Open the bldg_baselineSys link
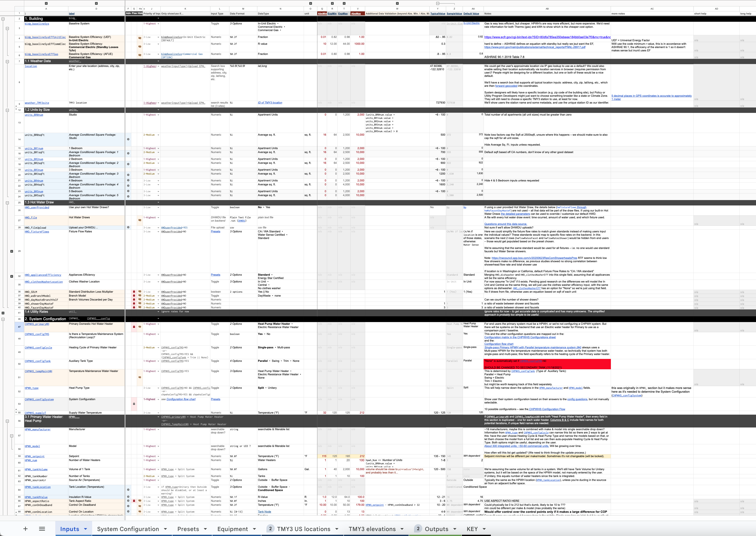The width and height of the screenshot is (756, 536). click(x=37, y=24)
